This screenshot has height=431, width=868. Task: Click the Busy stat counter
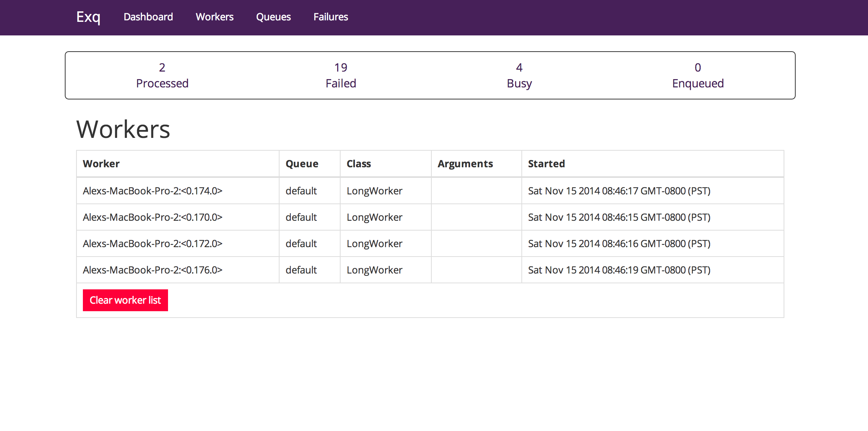519,75
